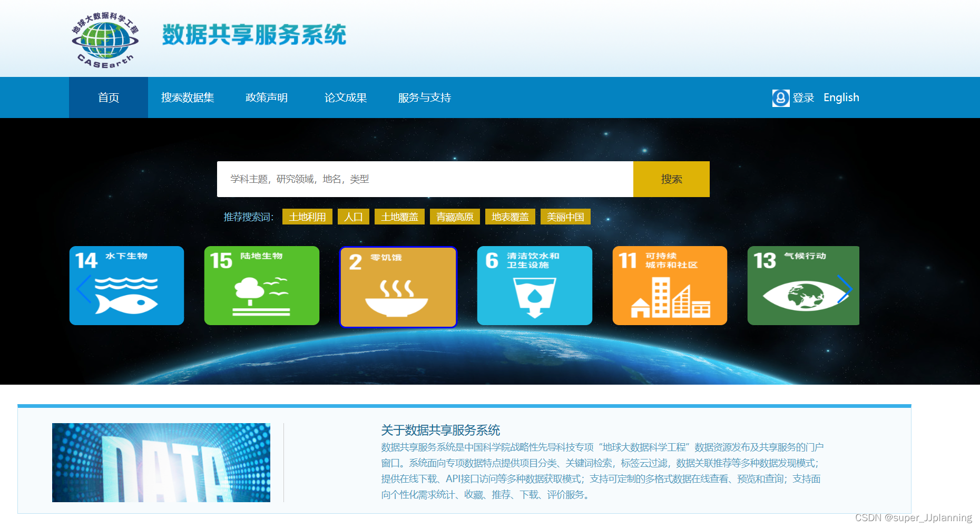Screen dimensions: 980x528
Task: Open the 政策声明 menu
Action: (x=267, y=97)
